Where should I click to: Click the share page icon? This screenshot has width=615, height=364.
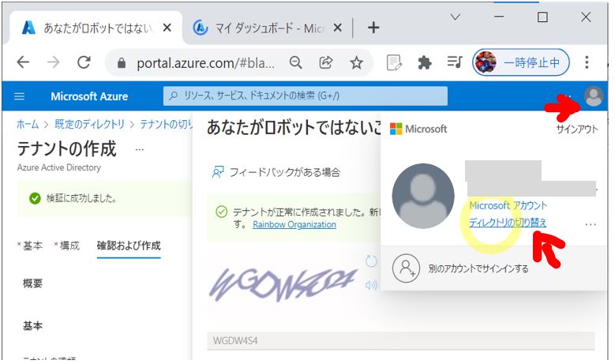pos(326,62)
